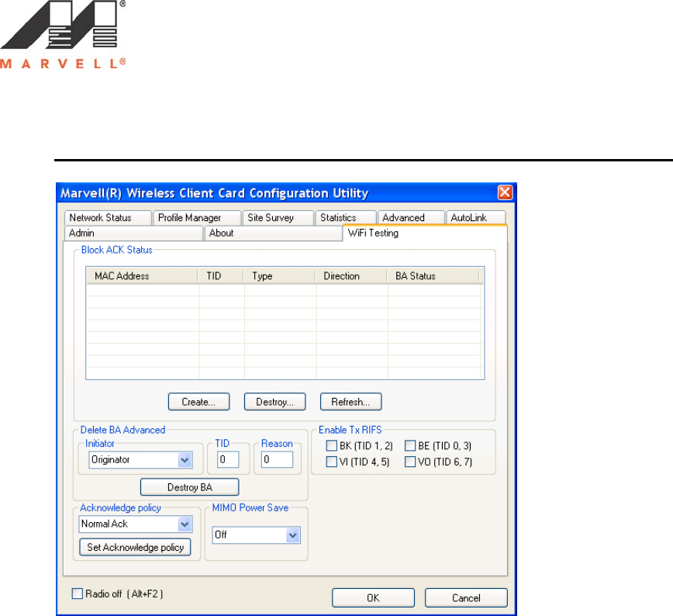Open the MIMO Power Save dropdown
673x616 pixels.
[256, 535]
